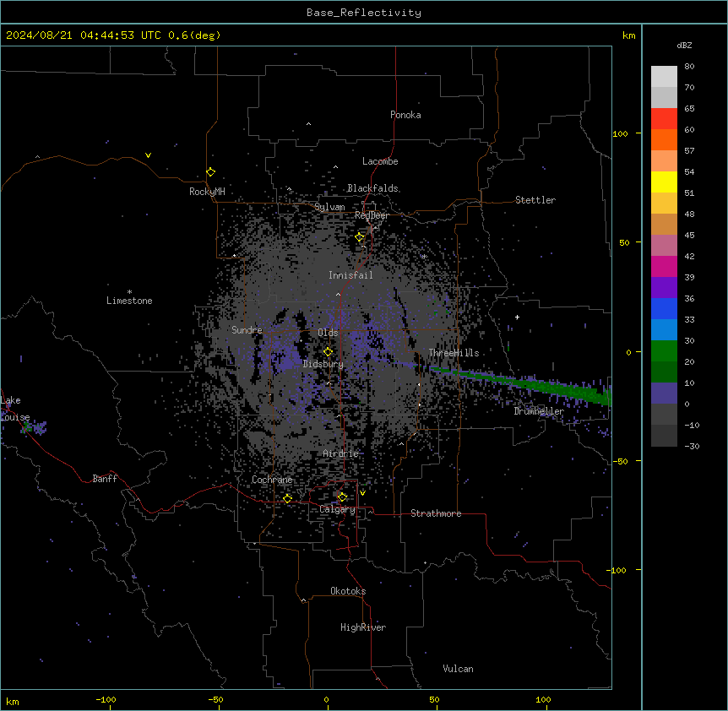This screenshot has width=728, height=711.
Task: Select the yellow diamond marker below RedDeer
Action: click(360, 237)
